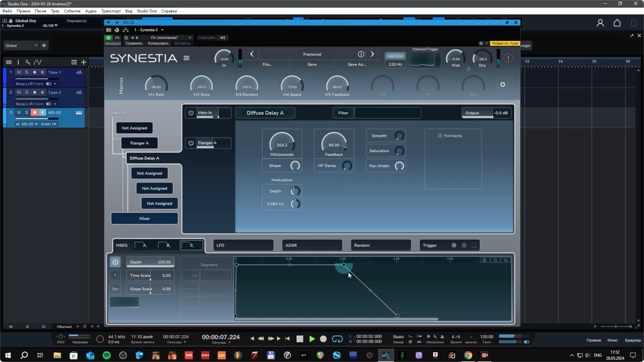Mute track MS-20

click(x=19, y=112)
